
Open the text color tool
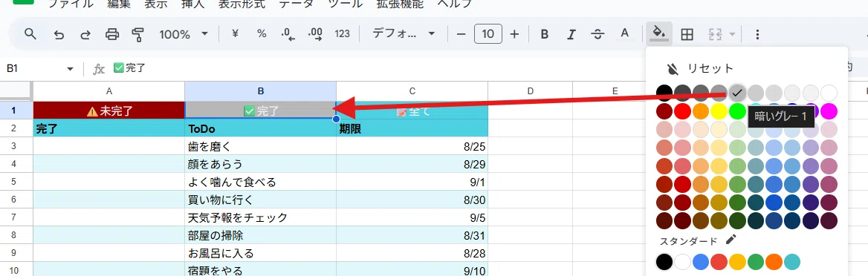point(624,33)
